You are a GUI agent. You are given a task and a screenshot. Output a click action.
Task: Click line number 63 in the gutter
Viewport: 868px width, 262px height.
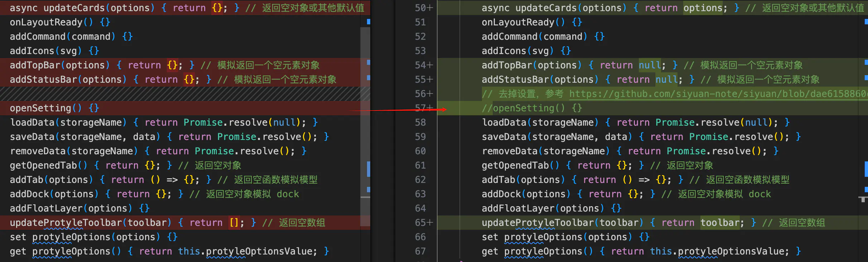coord(420,194)
